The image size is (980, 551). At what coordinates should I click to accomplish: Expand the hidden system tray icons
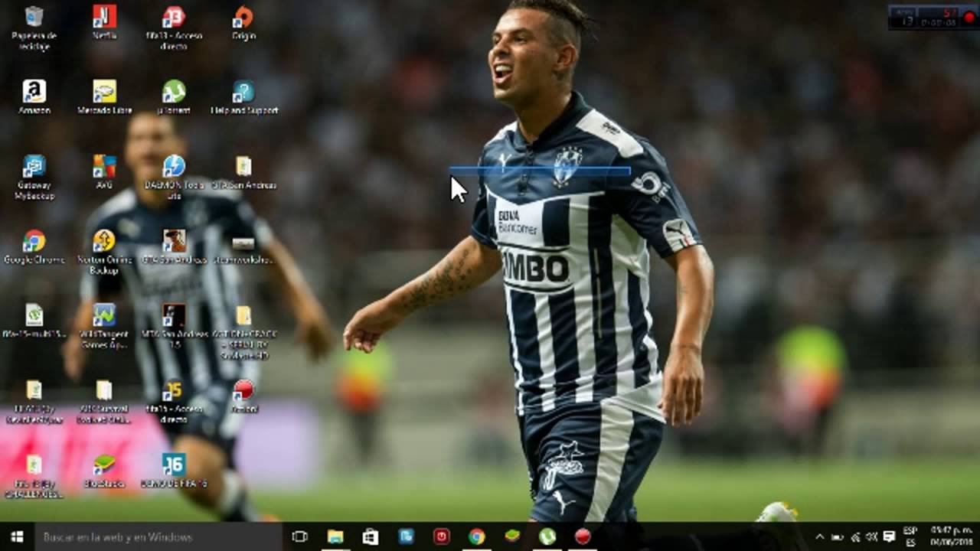pyautogui.click(x=819, y=536)
